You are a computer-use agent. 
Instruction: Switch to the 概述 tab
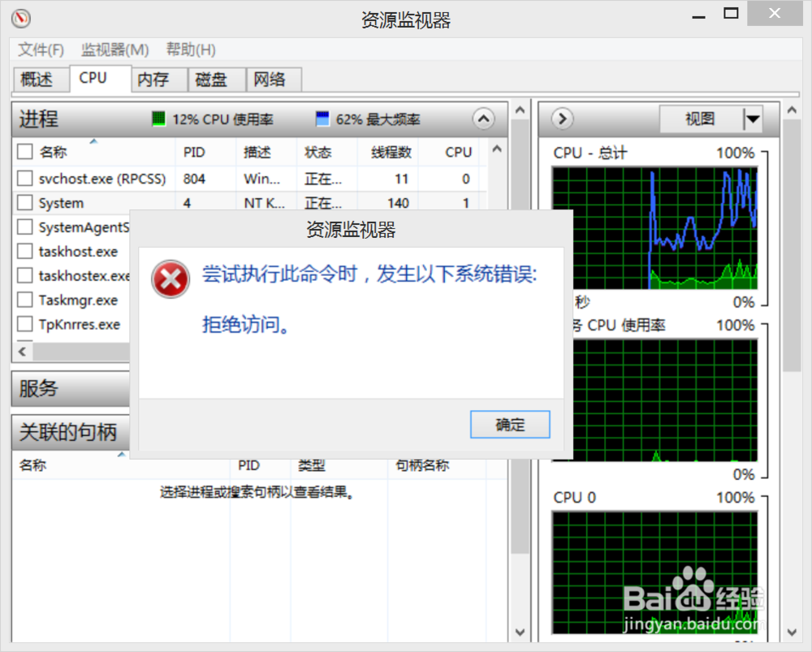[41, 80]
